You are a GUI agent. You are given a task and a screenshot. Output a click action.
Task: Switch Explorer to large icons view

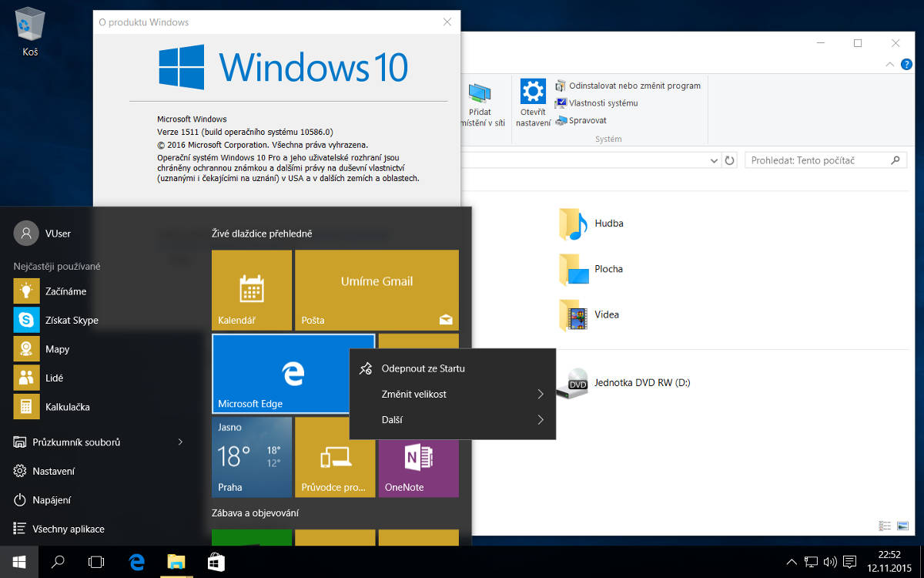pos(903,526)
